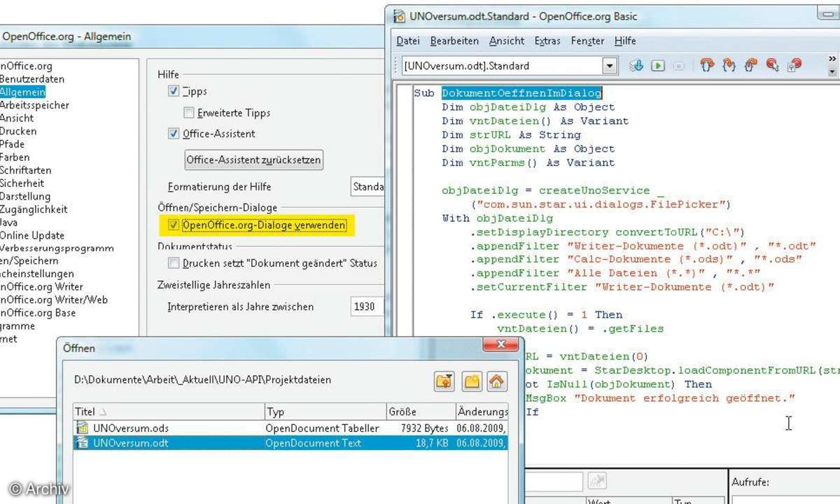Click the Compile icon in Basic toolbar
Screen dimensions: 840x504
636,66
